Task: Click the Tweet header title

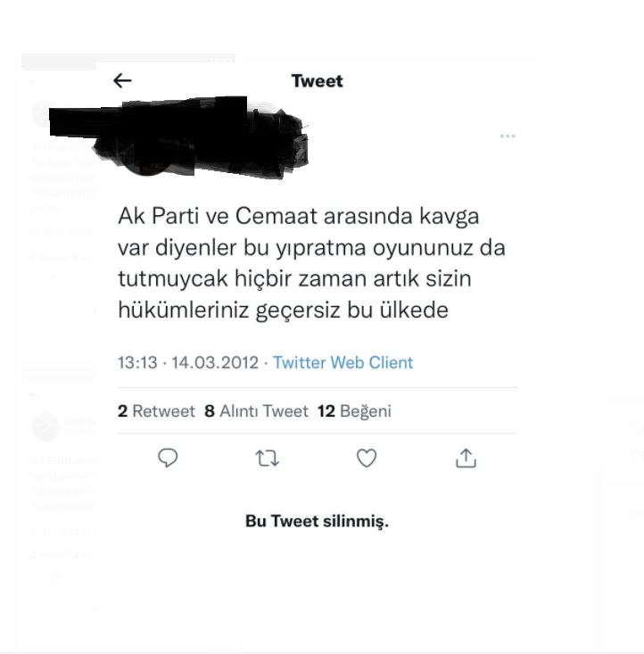Action: coord(317,81)
